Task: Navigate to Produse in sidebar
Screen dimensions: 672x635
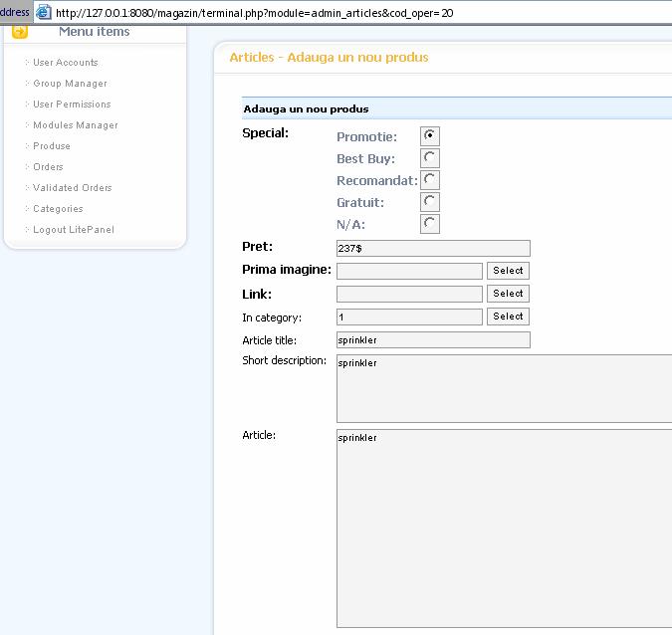Action: click(52, 146)
